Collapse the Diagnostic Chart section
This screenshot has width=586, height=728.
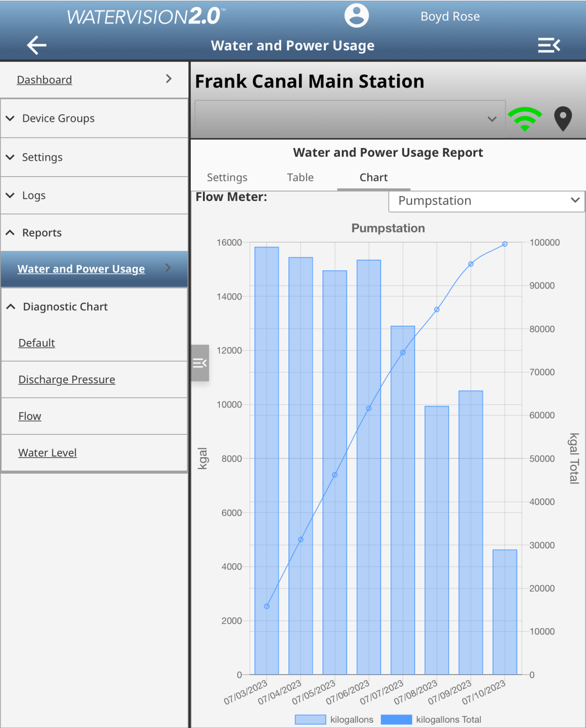(x=65, y=306)
